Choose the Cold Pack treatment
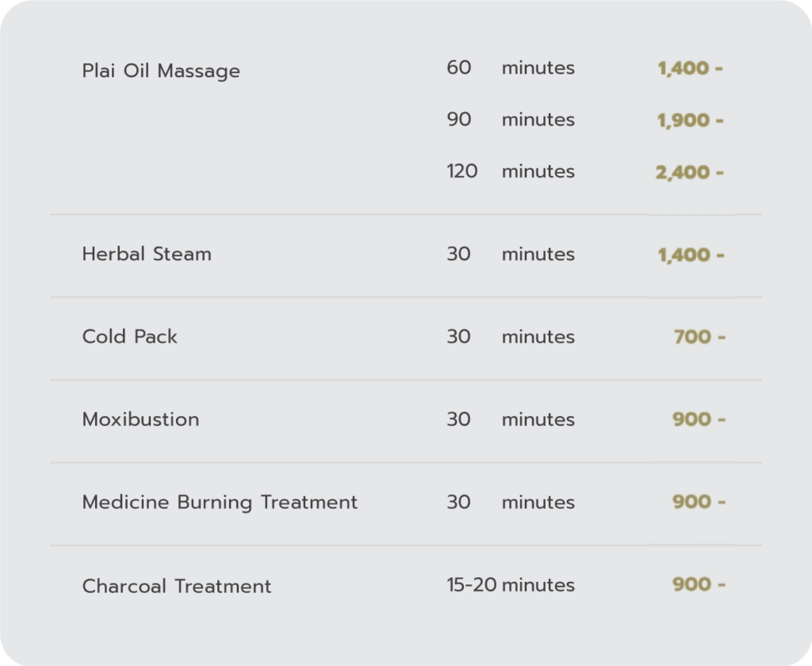Image resolution: width=812 pixels, height=666 pixels. click(130, 337)
